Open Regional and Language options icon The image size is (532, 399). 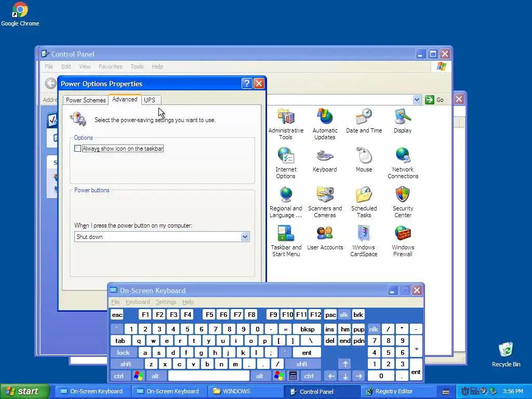point(286,202)
